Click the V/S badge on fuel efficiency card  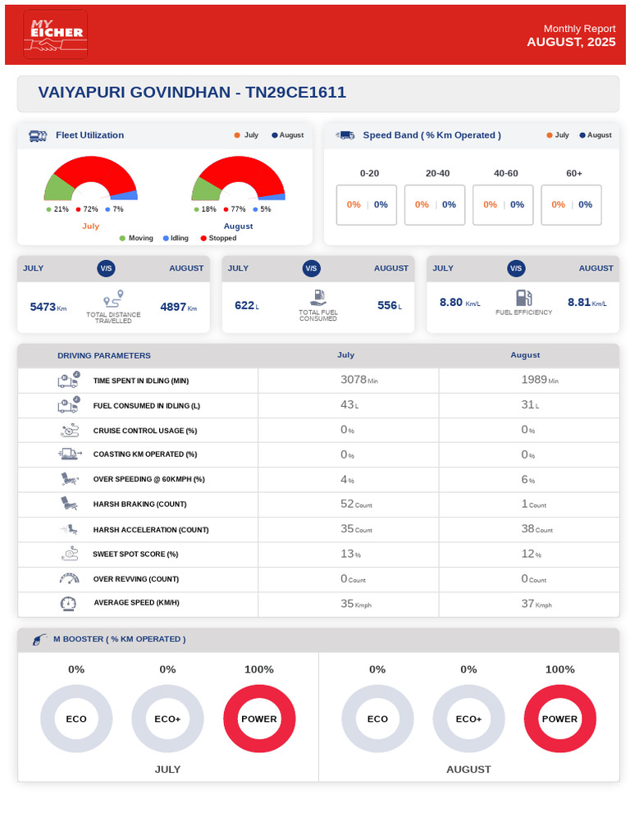pyautogui.click(x=516, y=268)
